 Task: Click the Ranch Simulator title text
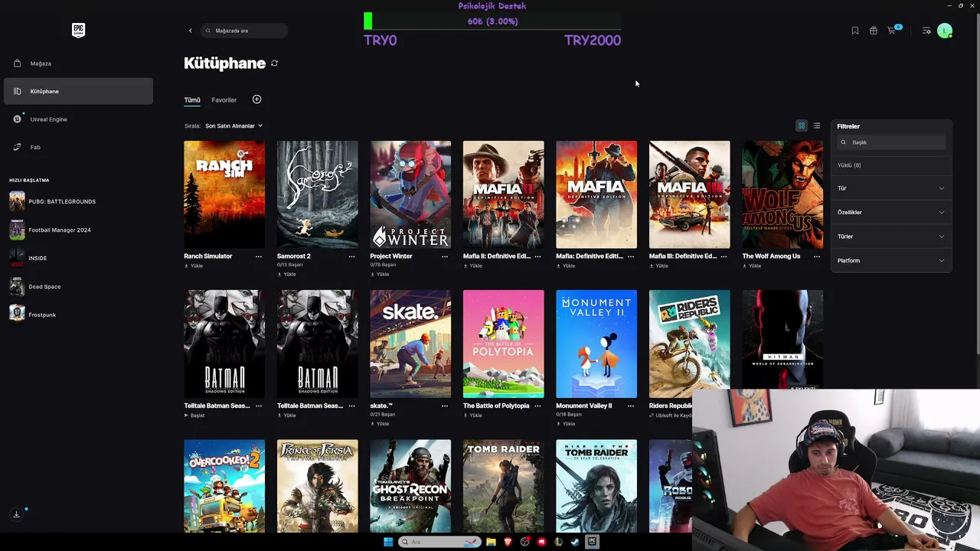point(208,256)
